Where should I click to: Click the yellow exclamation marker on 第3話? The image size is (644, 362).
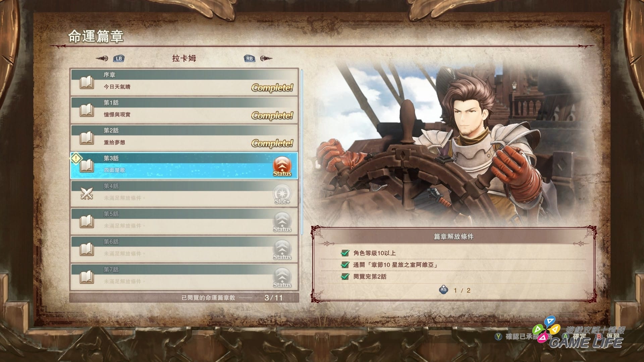(76, 158)
